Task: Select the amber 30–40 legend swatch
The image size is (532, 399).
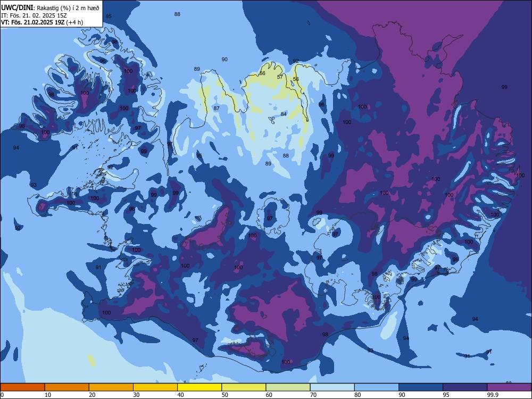Action: pos(155,387)
